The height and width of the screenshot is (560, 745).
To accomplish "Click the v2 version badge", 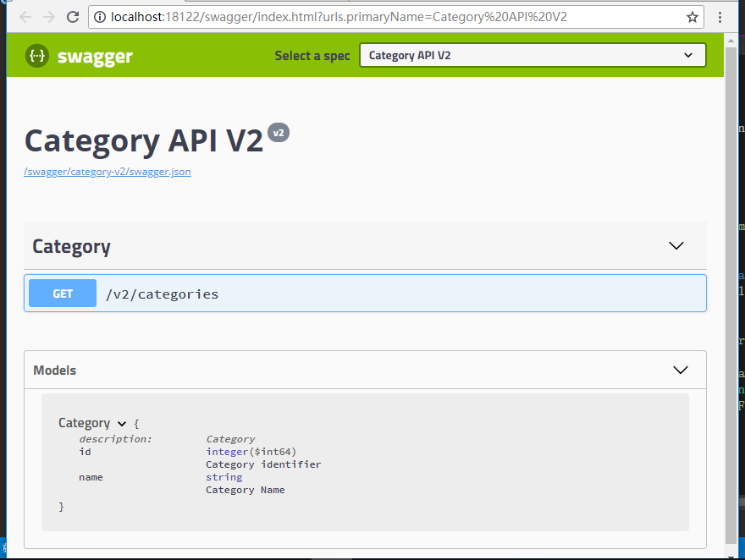I will pyautogui.click(x=279, y=133).
